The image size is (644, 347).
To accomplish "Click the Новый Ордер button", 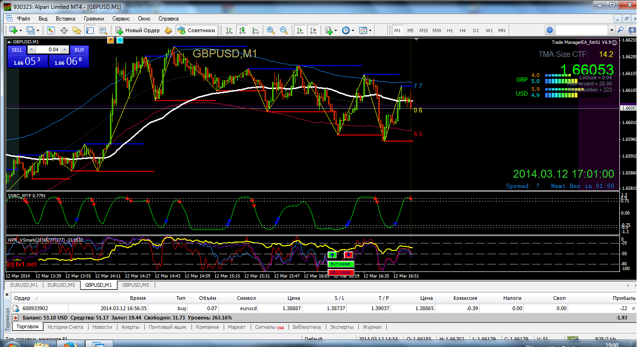I will pos(137,30).
